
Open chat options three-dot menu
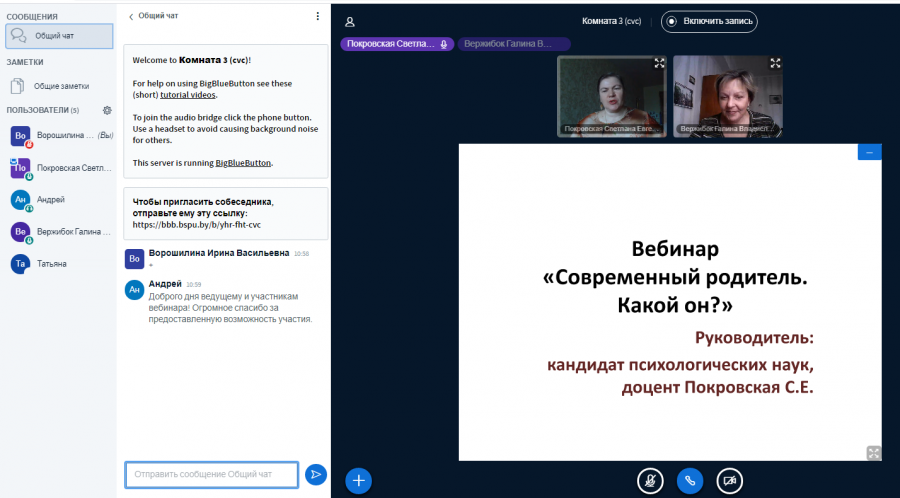317,16
